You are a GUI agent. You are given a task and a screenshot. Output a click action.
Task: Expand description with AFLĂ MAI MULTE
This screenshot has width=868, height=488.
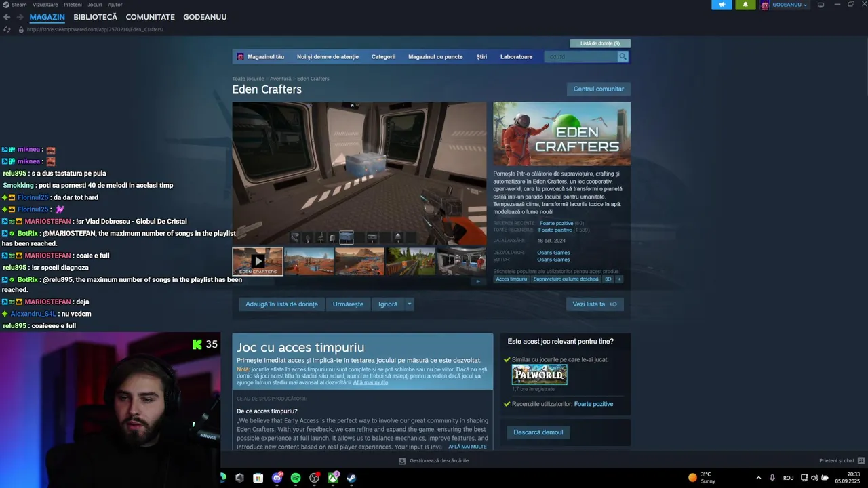(x=467, y=447)
